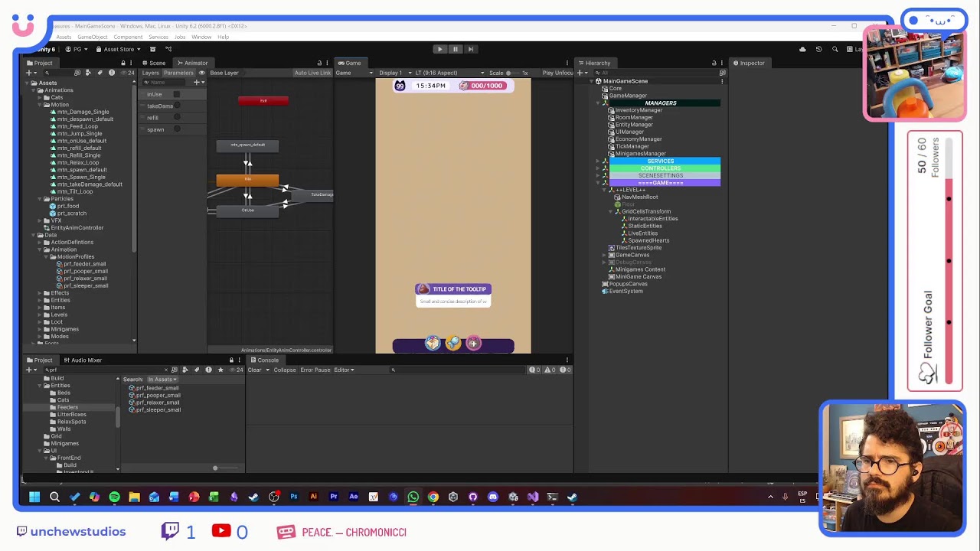
Task: Switch to the Layers tab in Animator
Action: click(151, 73)
